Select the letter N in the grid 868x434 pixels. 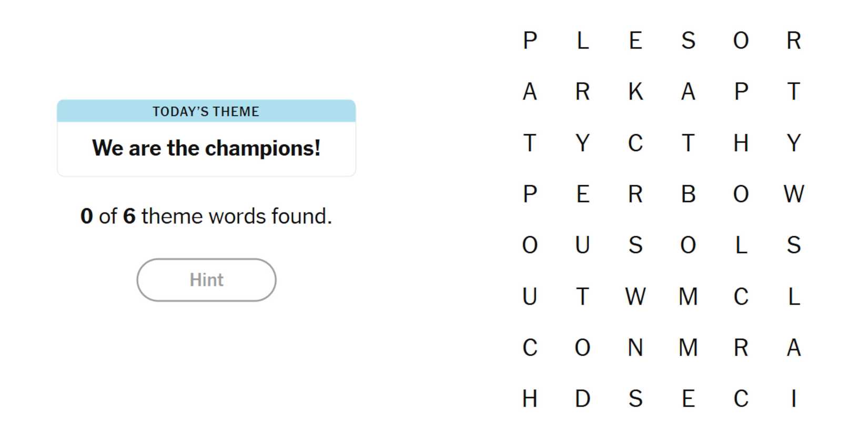[x=635, y=348]
